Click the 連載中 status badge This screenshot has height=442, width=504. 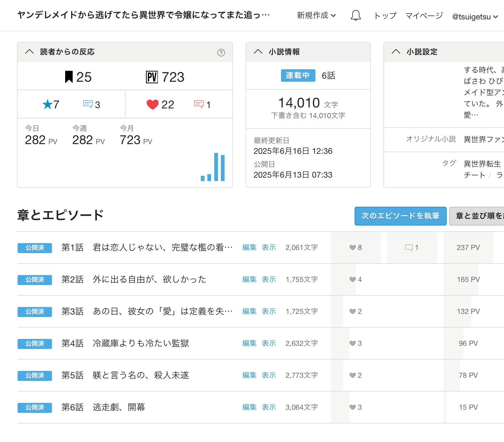pos(298,75)
